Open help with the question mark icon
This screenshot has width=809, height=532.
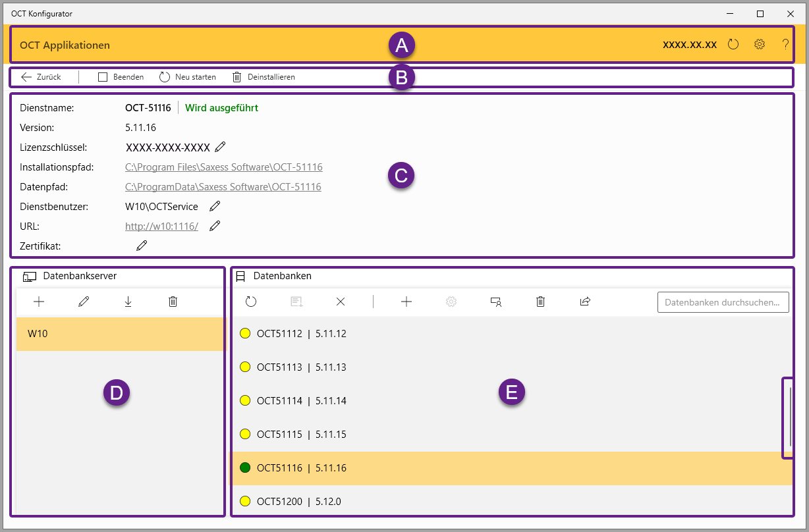785,45
